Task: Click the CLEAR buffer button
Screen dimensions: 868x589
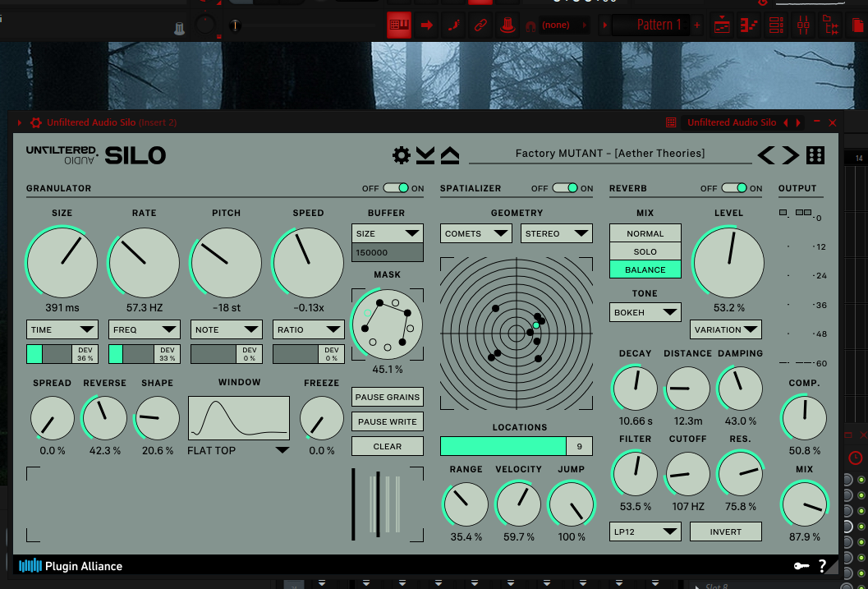Action: click(x=388, y=446)
